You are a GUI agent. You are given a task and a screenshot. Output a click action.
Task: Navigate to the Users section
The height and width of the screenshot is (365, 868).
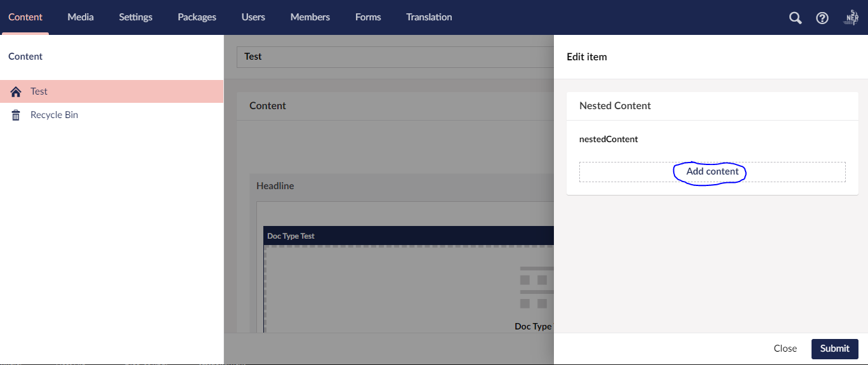(253, 17)
